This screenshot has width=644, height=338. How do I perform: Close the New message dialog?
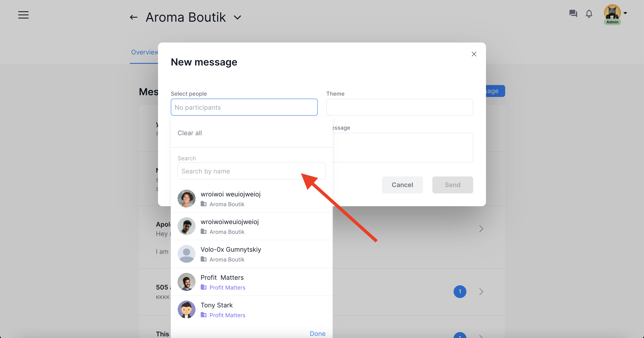pos(474,54)
